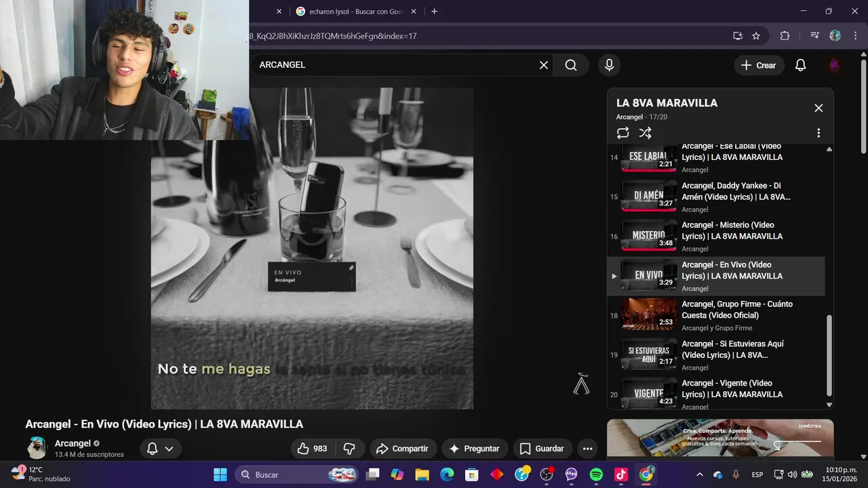Viewport: 868px width, 488px height.
Task: Show hidden system tray icons
Action: (699, 474)
